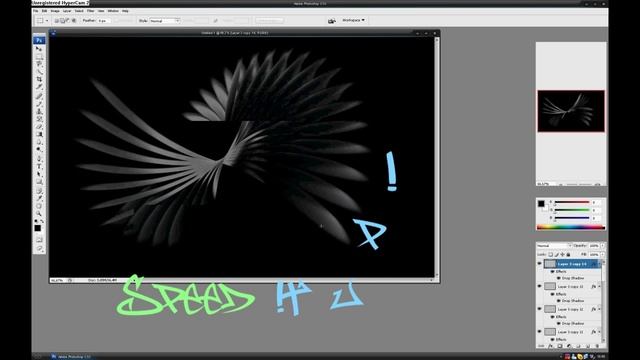Toggle Lock transparent pixels in Layers panel
The image size is (640, 360).
click(x=551, y=254)
